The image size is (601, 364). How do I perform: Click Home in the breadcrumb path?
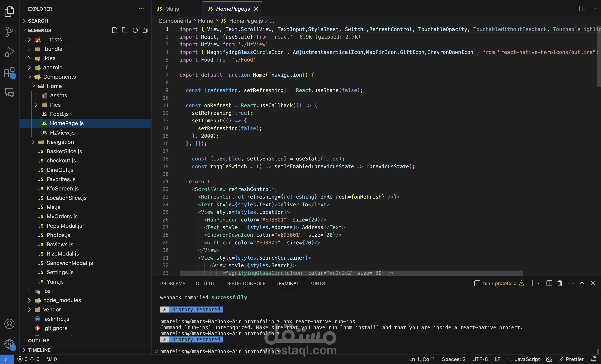205,21
